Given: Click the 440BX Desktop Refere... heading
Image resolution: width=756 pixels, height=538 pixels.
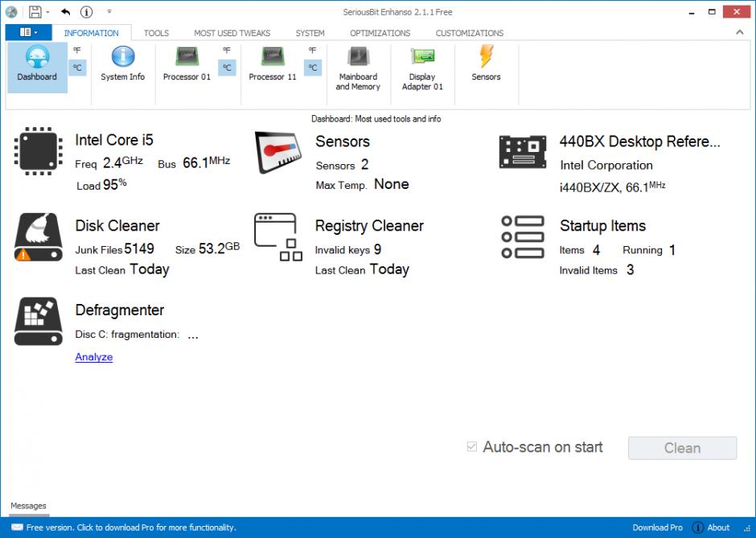Looking at the screenshot, I should [x=640, y=142].
